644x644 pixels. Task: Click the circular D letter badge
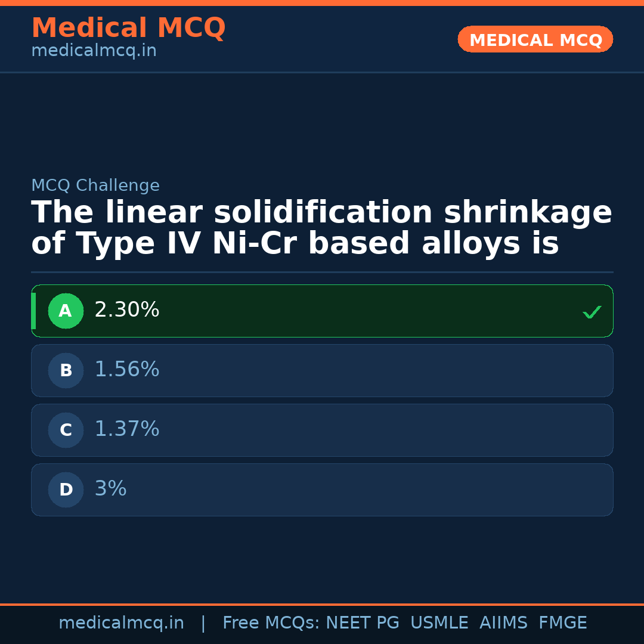tap(66, 490)
